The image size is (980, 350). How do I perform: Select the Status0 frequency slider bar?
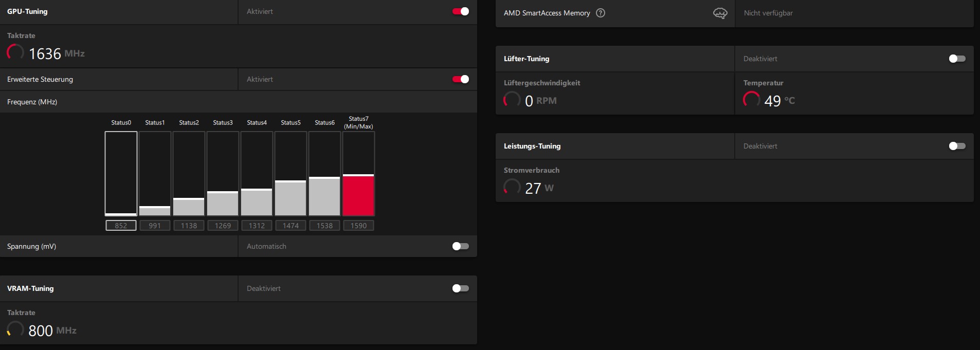click(121, 174)
